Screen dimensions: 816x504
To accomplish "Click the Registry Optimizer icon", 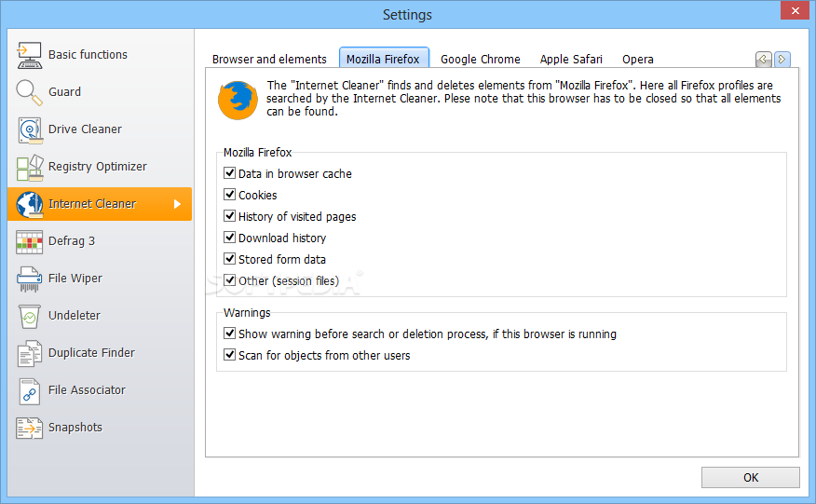I will 29,167.
